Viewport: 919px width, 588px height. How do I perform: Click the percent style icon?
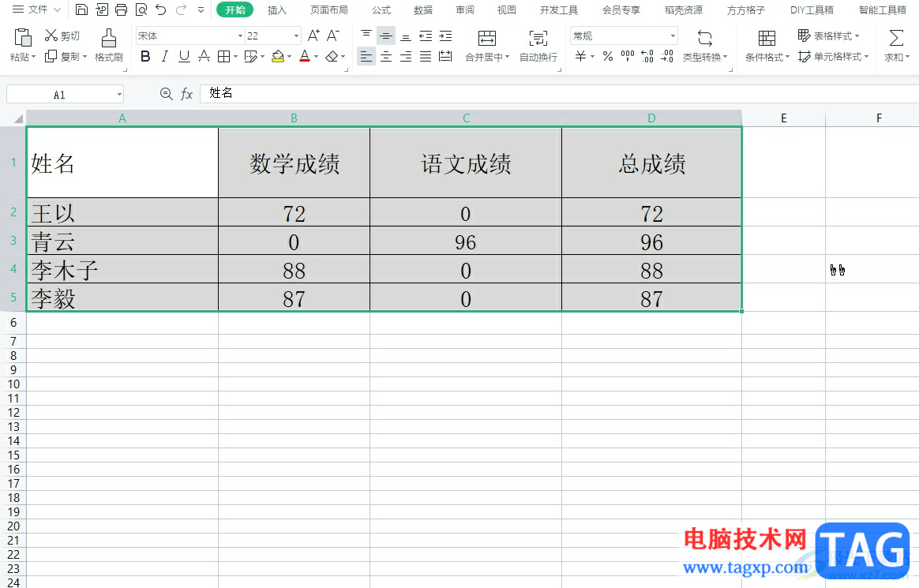coord(608,56)
